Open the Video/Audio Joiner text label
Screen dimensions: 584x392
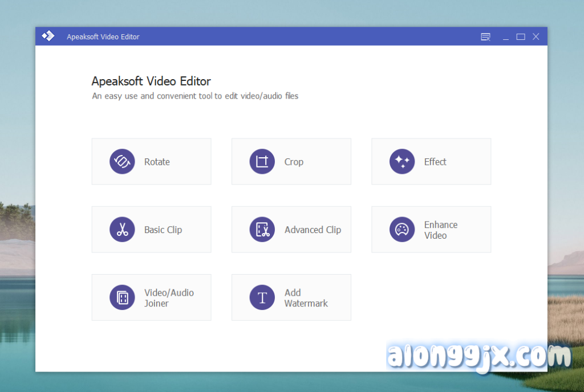tap(169, 297)
